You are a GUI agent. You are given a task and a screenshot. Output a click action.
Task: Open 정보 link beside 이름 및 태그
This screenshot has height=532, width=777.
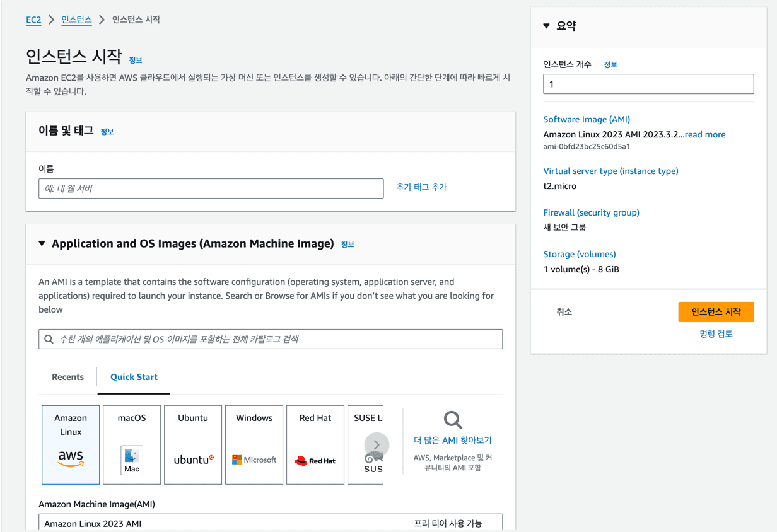(x=107, y=132)
